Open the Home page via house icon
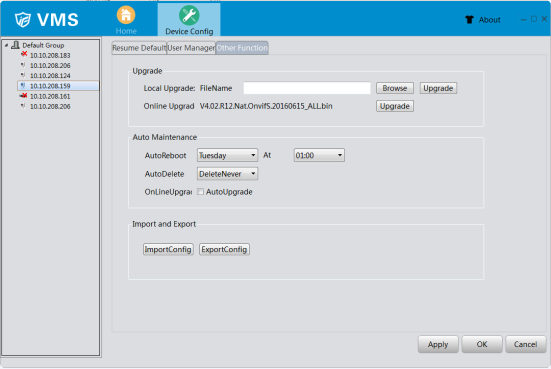This screenshot has height=369, width=551. point(126,15)
